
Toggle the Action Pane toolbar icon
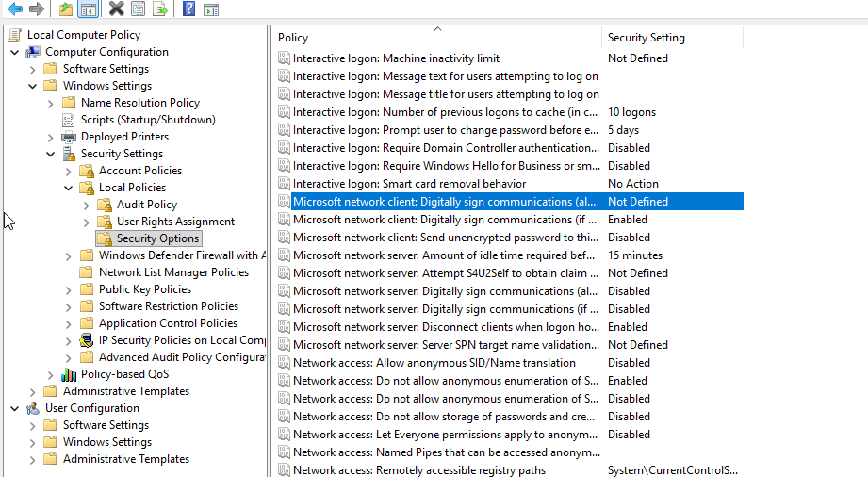pos(211,8)
